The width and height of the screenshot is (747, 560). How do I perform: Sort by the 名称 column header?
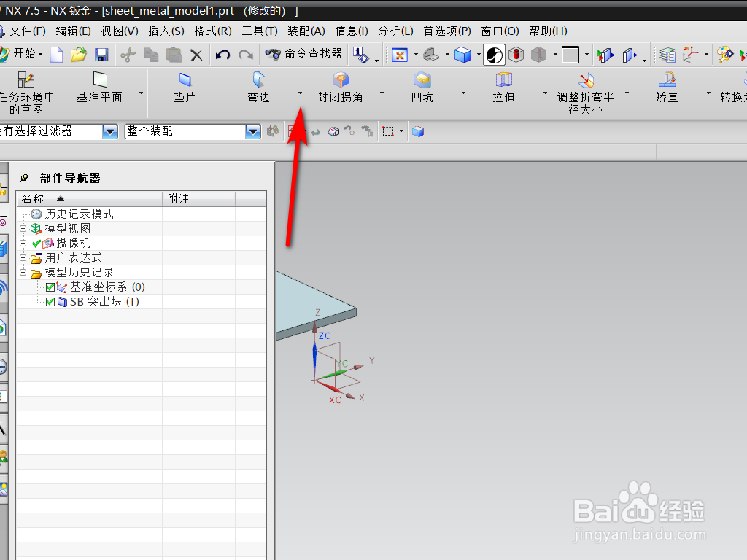click(90, 198)
